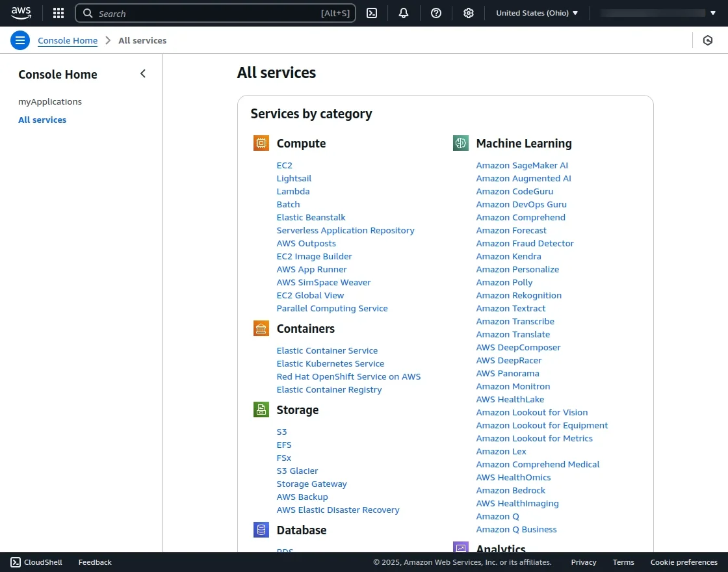Open Amazon Comprehend link
The width and height of the screenshot is (728, 572).
(x=521, y=217)
